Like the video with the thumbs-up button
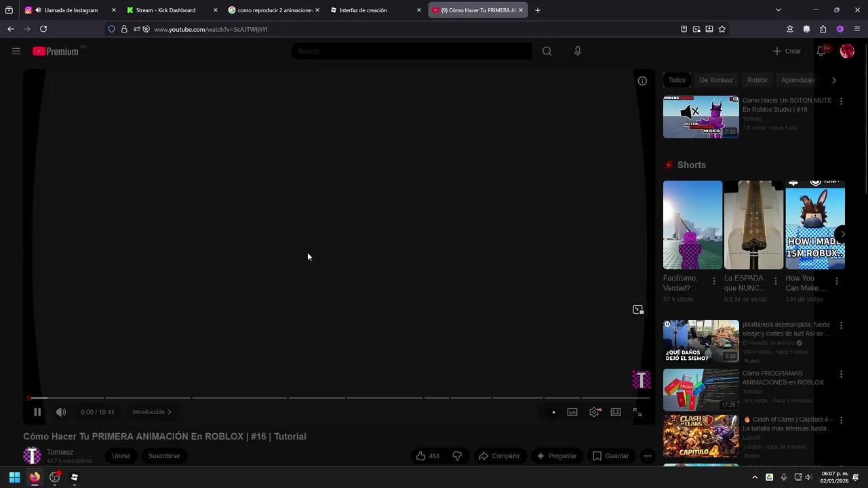 click(428, 456)
